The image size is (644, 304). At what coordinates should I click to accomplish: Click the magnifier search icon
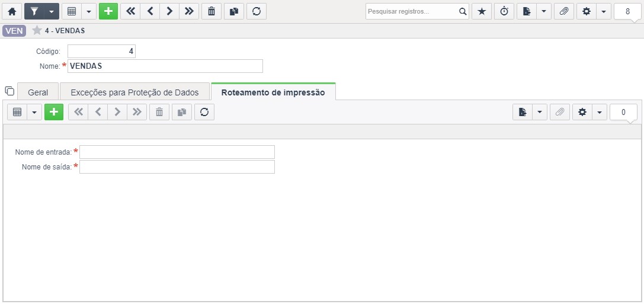(463, 11)
